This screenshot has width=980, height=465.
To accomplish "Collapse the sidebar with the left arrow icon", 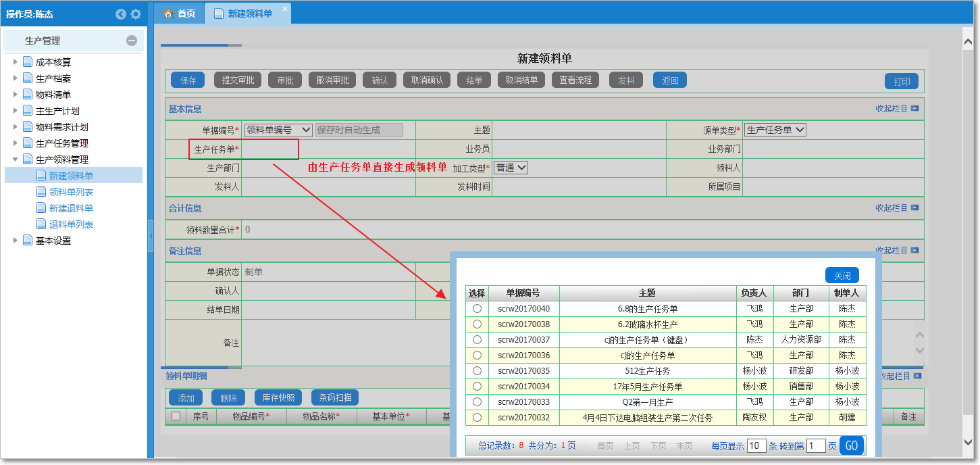I will [x=120, y=14].
